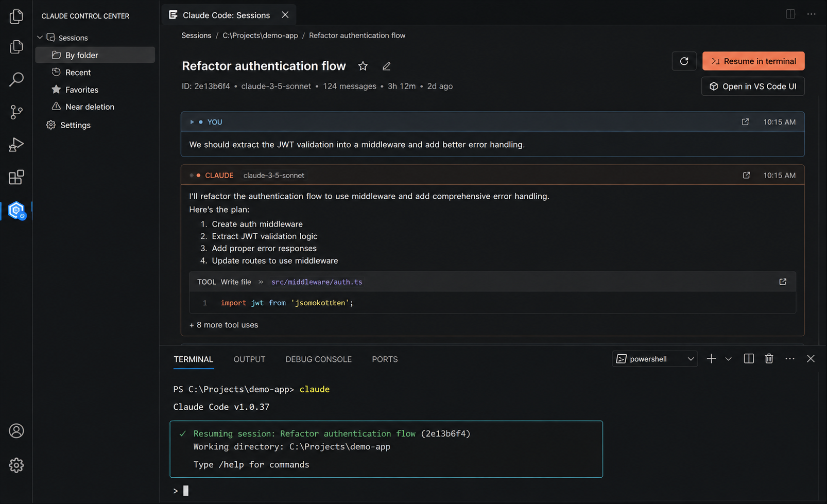Open the Accounts icon

[16, 431]
